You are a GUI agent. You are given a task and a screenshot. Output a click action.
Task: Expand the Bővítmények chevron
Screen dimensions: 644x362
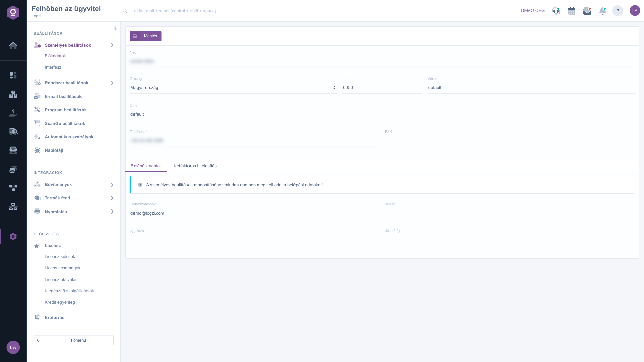[x=112, y=185]
